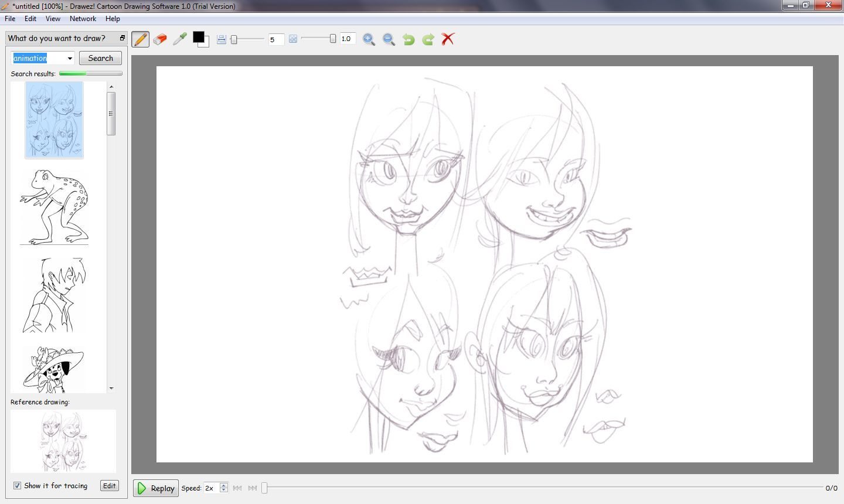Open the Network menu
Screen dimensions: 844x504
[x=83, y=19]
